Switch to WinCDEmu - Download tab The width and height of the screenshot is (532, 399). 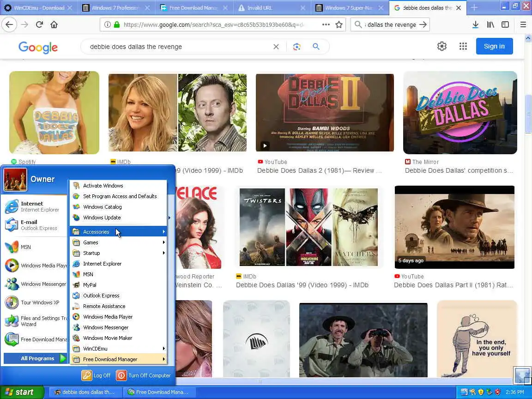pos(38,8)
